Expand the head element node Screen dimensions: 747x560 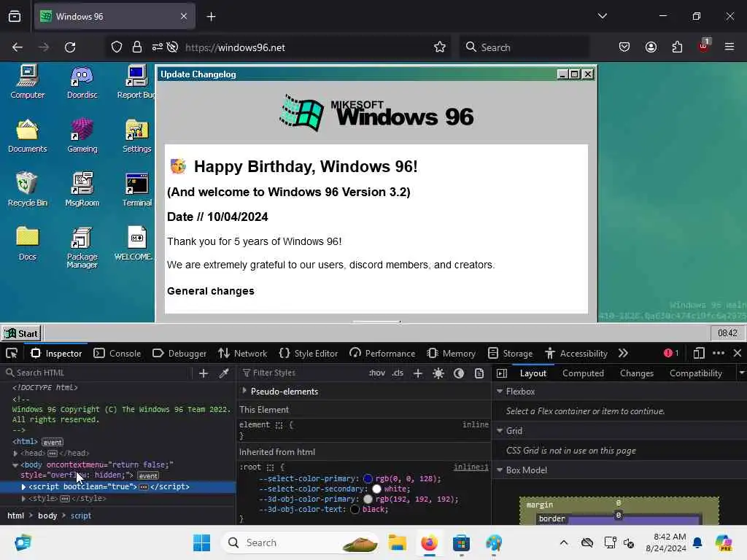[15, 453]
